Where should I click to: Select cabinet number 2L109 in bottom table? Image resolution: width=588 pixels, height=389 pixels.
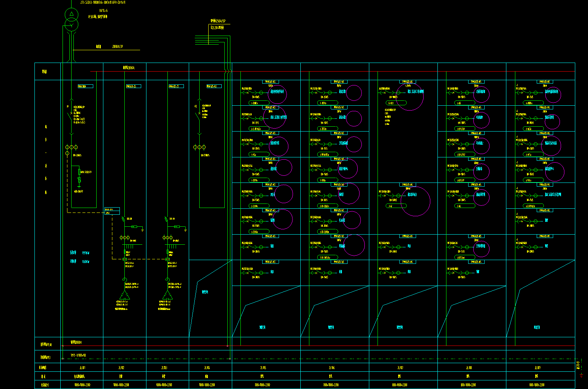pos(537,368)
